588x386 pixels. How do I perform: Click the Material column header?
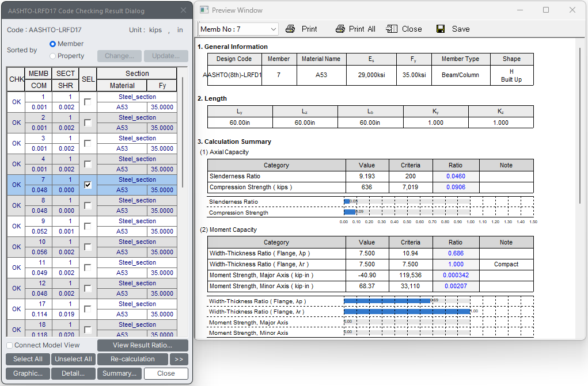[122, 86]
